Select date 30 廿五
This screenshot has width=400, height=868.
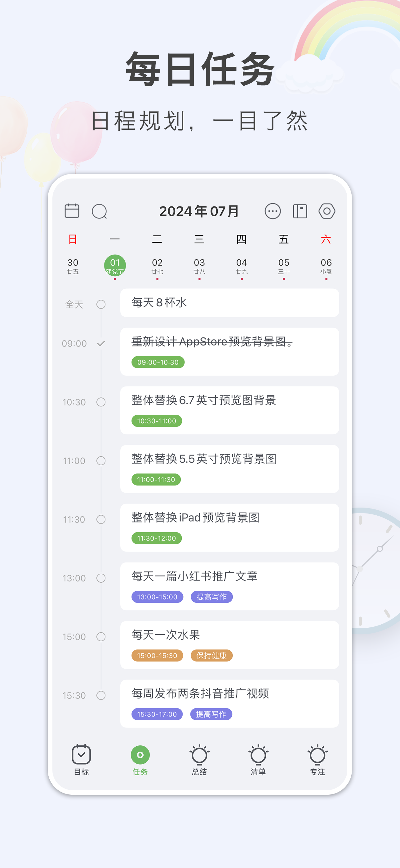pos(73,266)
